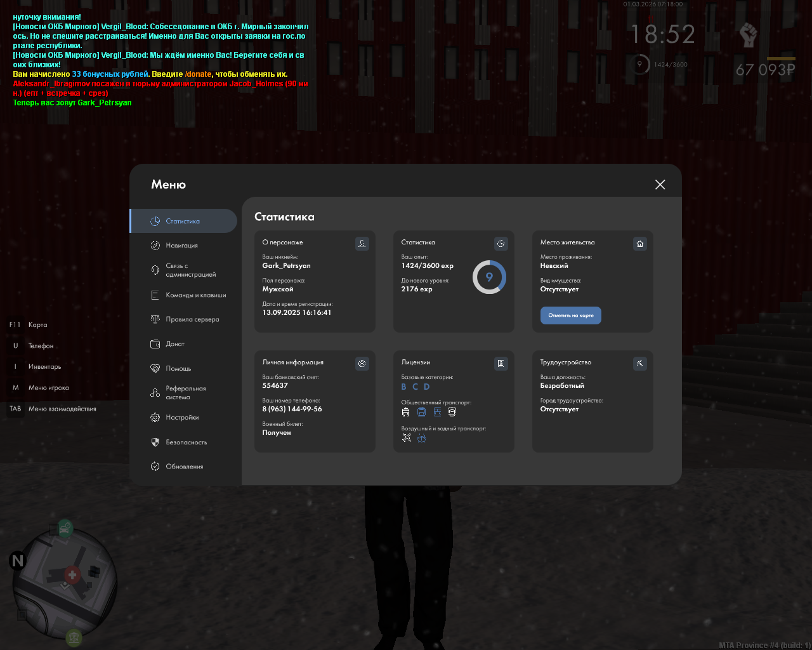
Task: Click the document icon in Лицензии card
Action: (x=501, y=364)
